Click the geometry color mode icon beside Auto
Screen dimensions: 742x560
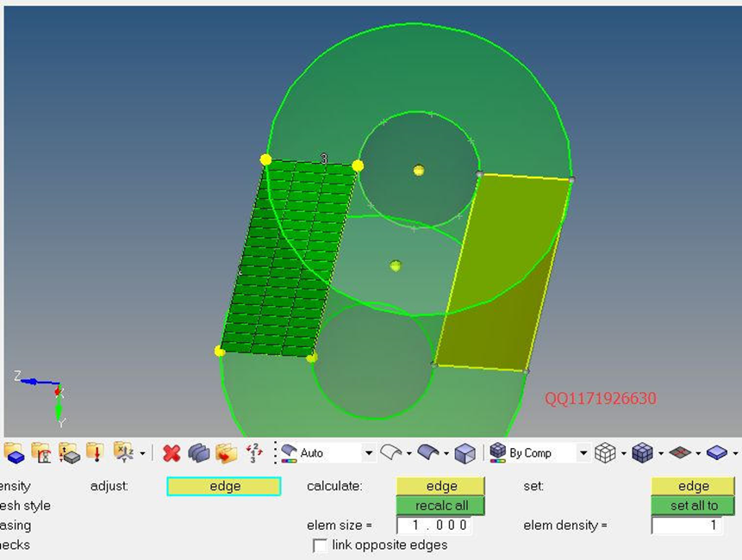(x=289, y=453)
